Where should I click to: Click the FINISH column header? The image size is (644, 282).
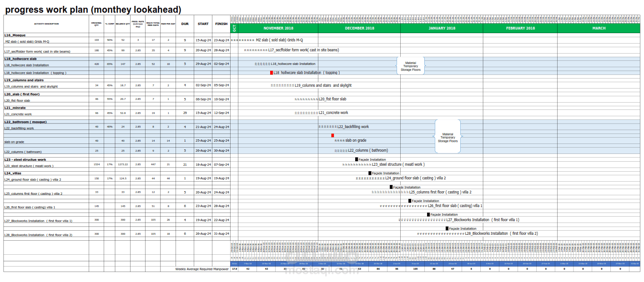(x=221, y=24)
